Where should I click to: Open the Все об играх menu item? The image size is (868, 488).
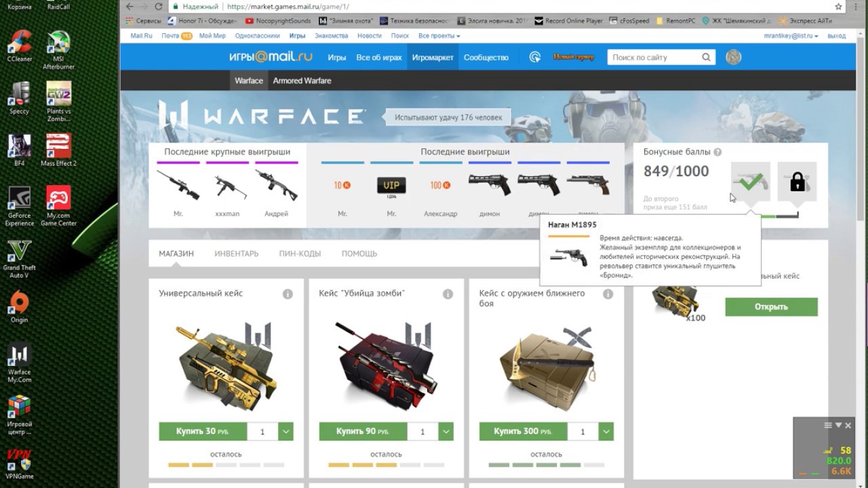[379, 58]
